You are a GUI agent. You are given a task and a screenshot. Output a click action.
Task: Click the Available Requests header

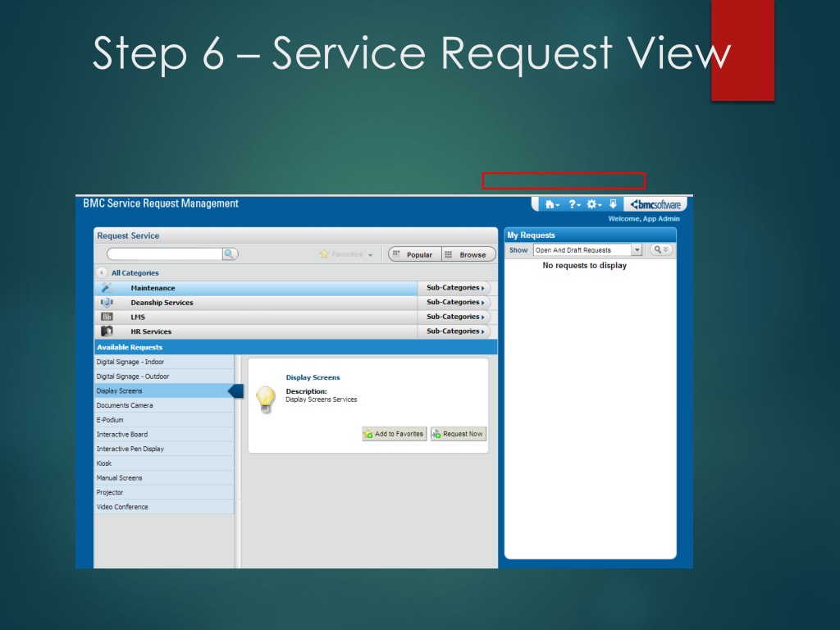[x=295, y=347]
